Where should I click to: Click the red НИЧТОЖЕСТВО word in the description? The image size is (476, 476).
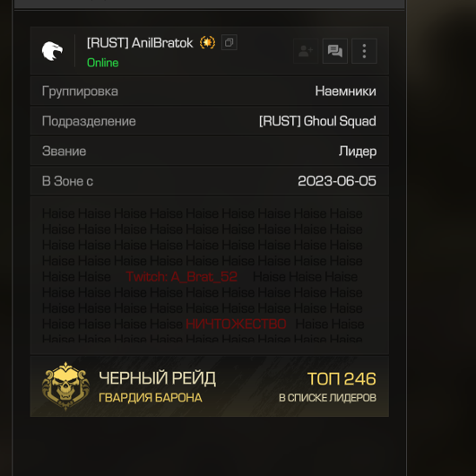point(236,324)
